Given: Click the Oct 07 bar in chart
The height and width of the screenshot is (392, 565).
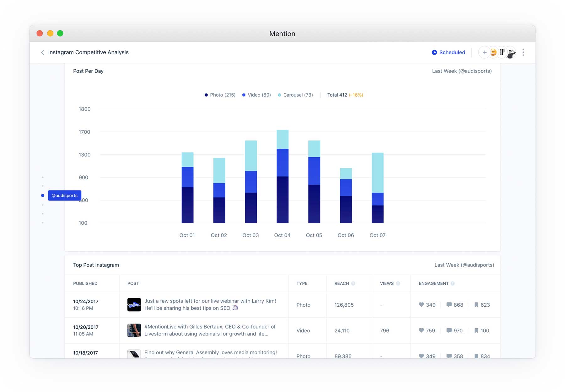Looking at the screenshot, I should click(378, 188).
